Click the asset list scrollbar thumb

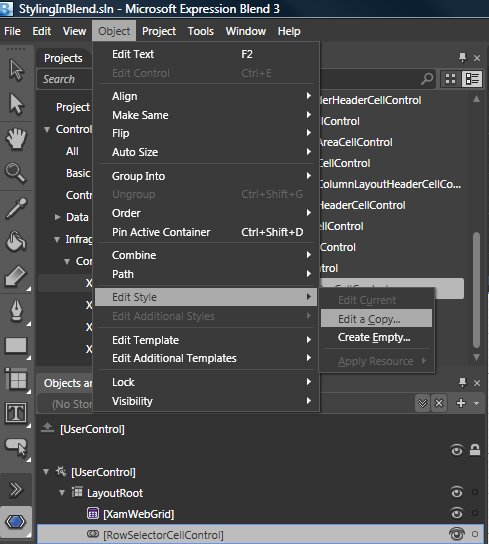point(477,290)
